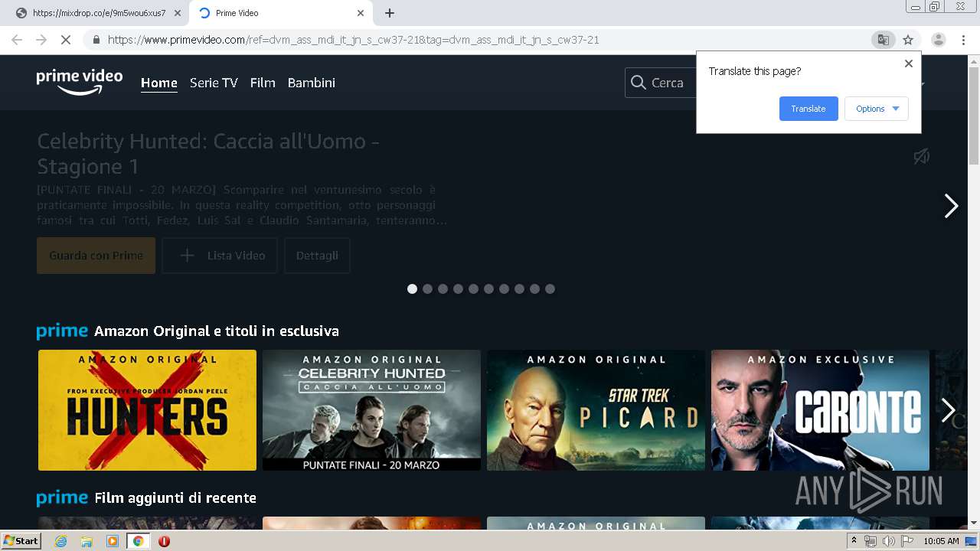980x551 pixels.
Task: Open a new browser tab
Action: click(390, 13)
